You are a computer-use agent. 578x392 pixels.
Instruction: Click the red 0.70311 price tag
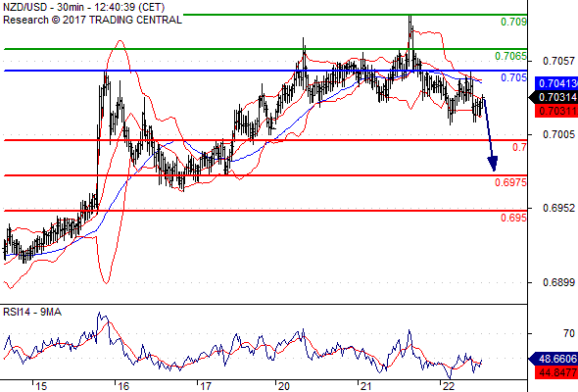point(556,111)
